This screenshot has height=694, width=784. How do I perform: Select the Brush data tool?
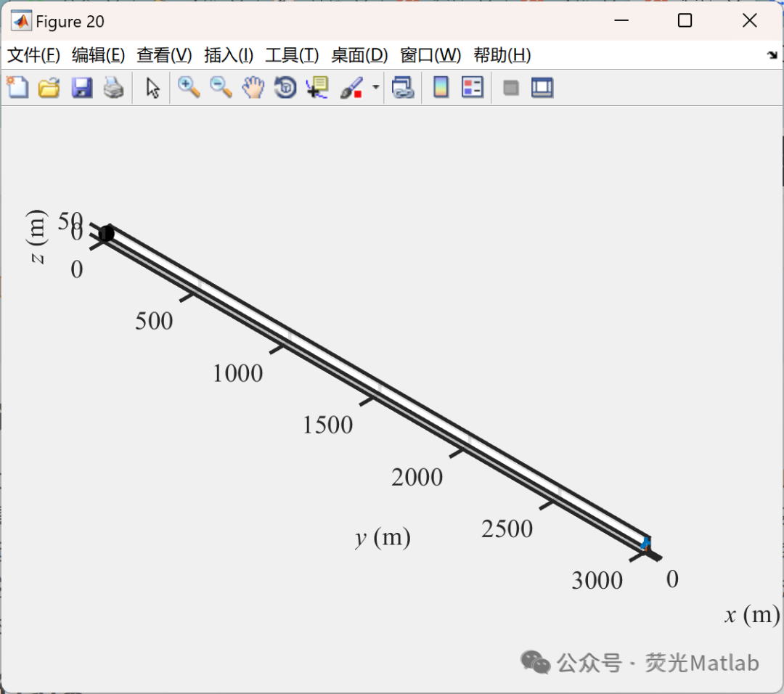tap(351, 88)
